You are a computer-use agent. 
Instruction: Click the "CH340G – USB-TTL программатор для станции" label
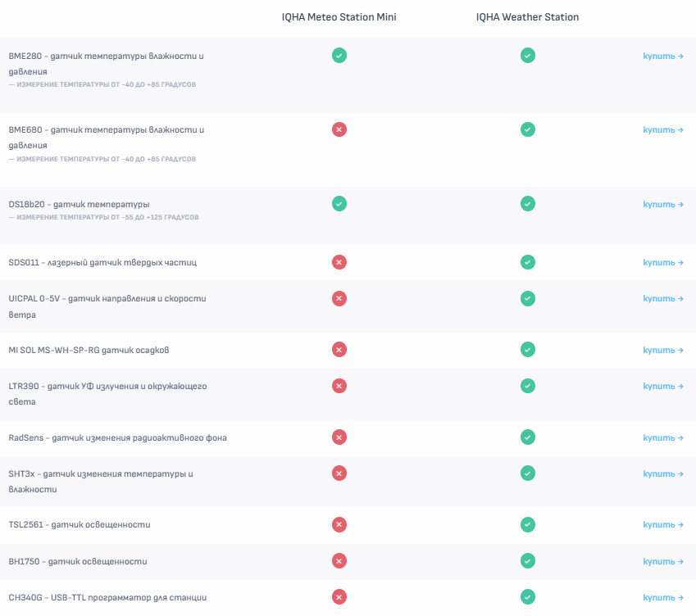coord(107,598)
